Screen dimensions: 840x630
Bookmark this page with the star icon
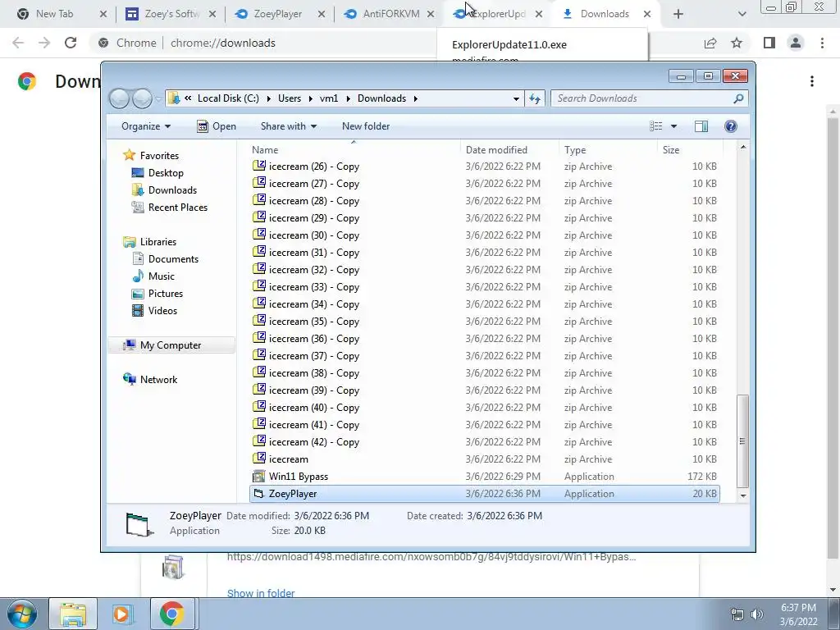coord(737,43)
